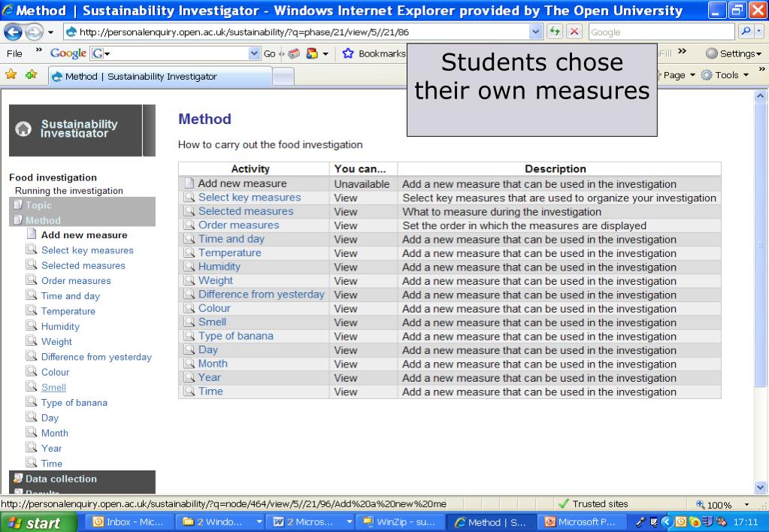Switch to the 'Microsoft P...' taskbar button

(582, 523)
